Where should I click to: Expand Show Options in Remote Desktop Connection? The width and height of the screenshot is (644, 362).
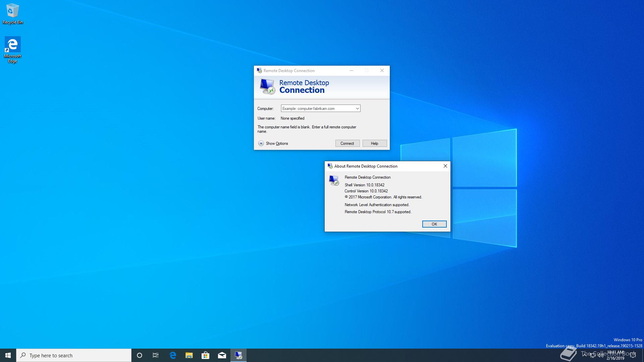click(x=273, y=143)
